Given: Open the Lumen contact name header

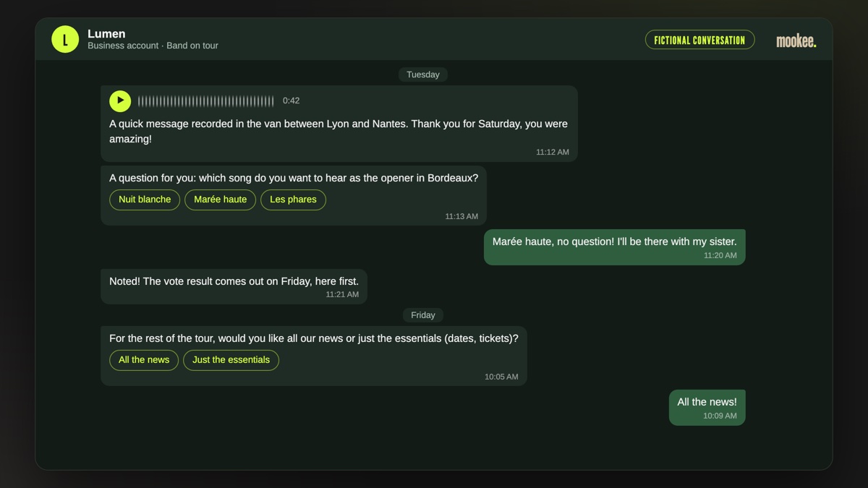Looking at the screenshot, I should pyautogui.click(x=106, y=34).
